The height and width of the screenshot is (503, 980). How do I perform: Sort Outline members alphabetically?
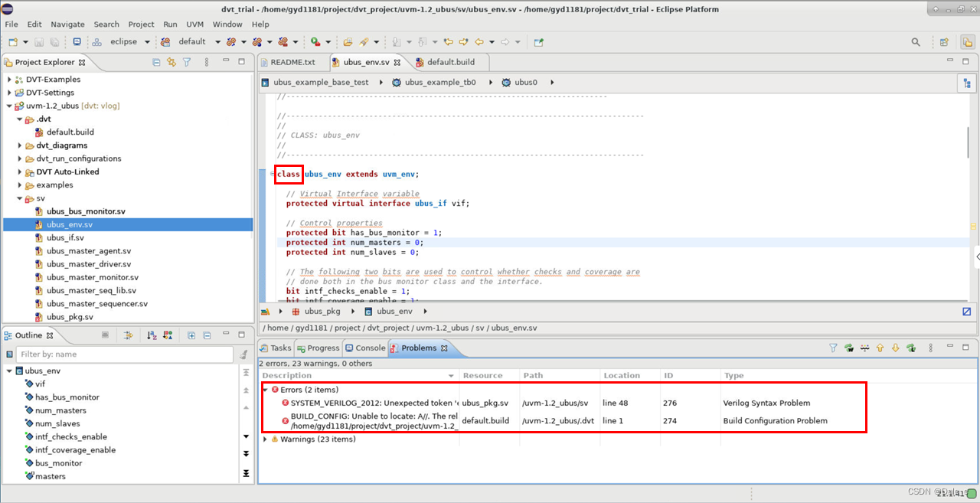tap(152, 335)
